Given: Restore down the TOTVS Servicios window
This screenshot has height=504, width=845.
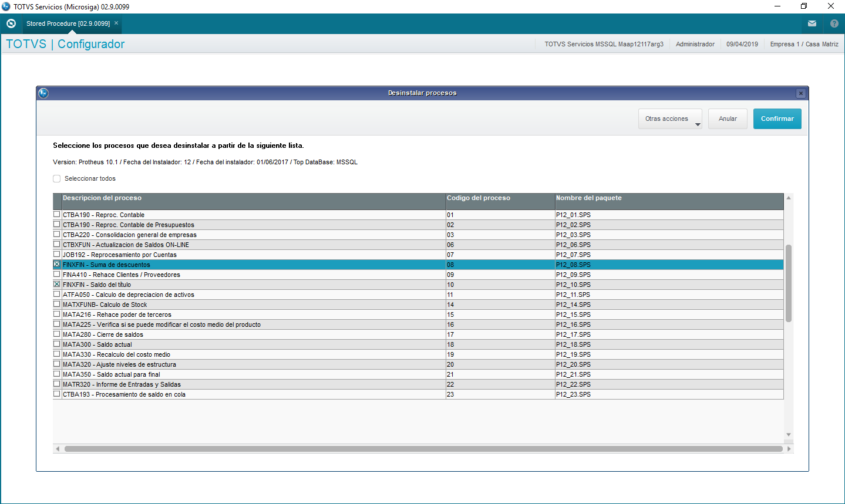Looking at the screenshot, I should point(804,6).
